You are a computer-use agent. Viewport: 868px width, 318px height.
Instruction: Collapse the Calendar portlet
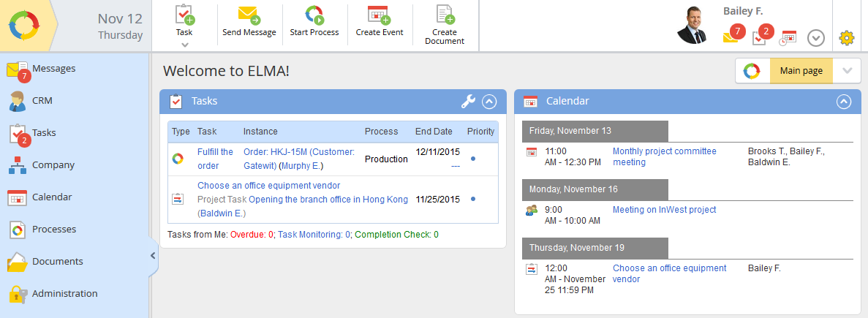843,101
